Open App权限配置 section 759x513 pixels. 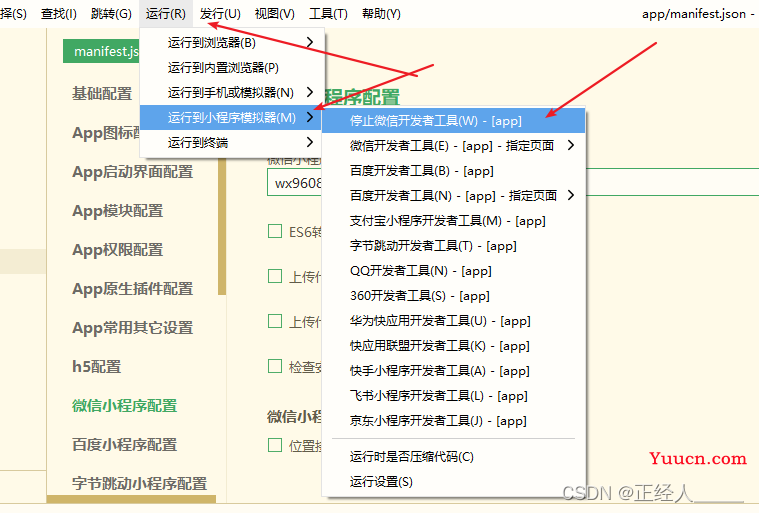(118, 250)
